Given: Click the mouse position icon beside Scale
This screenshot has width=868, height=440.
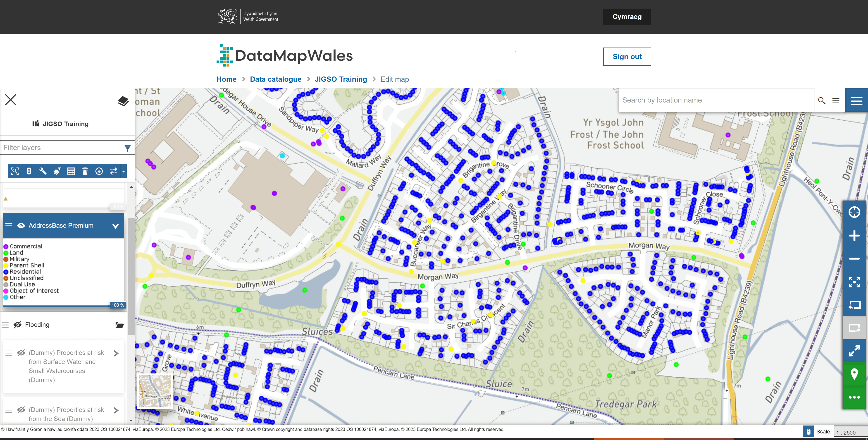Looking at the screenshot, I should click(808, 432).
